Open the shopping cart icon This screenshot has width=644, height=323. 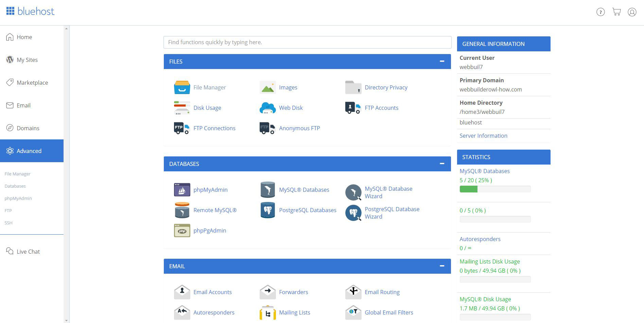(616, 12)
